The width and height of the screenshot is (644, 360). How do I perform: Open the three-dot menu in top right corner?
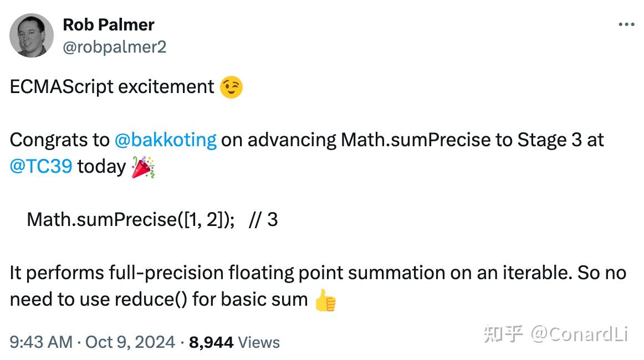point(627,23)
